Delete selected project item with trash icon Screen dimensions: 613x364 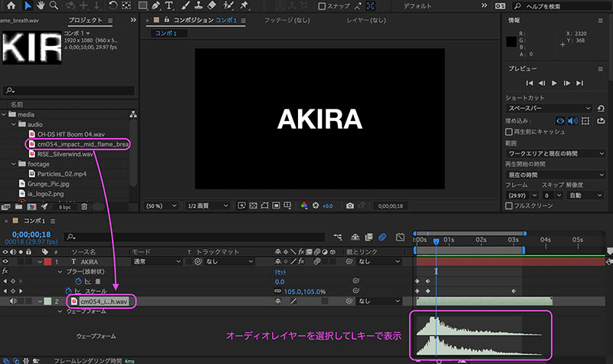[x=84, y=207]
